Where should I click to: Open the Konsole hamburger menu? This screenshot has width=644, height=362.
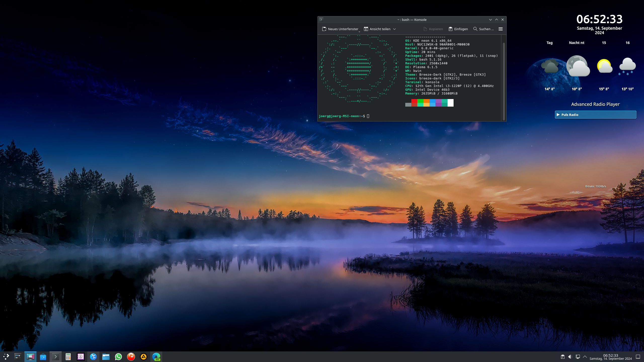coord(501,29)
